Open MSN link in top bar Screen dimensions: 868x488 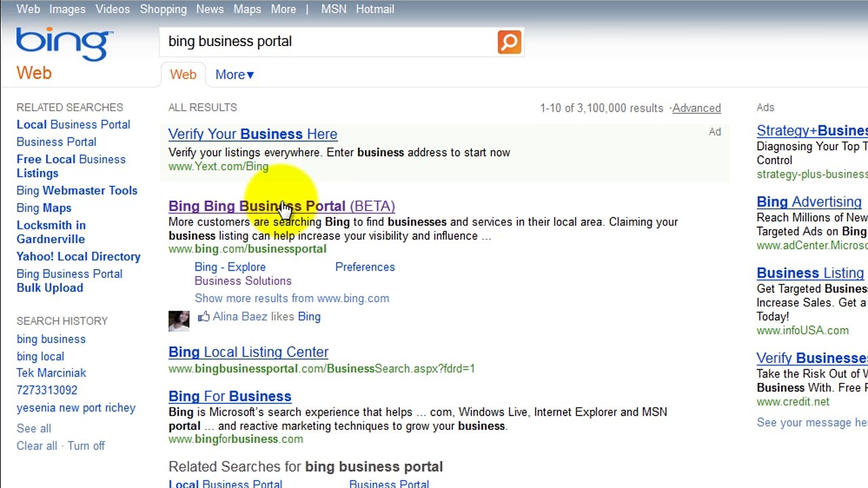point(334,9)
